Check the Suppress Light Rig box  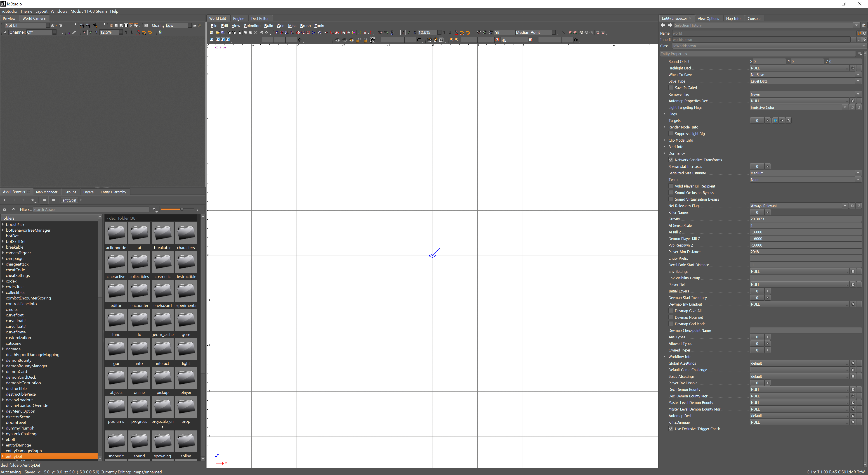click(671, 133)
